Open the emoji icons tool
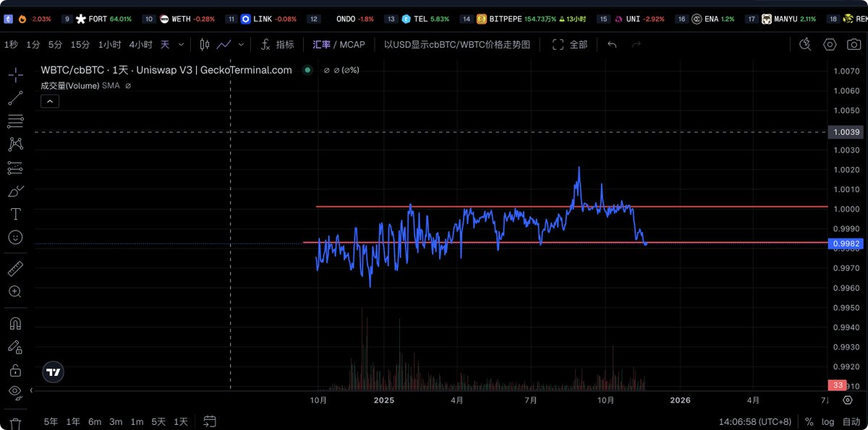The image size is (868, 430). pyautogui.click(x=15, y=237)
